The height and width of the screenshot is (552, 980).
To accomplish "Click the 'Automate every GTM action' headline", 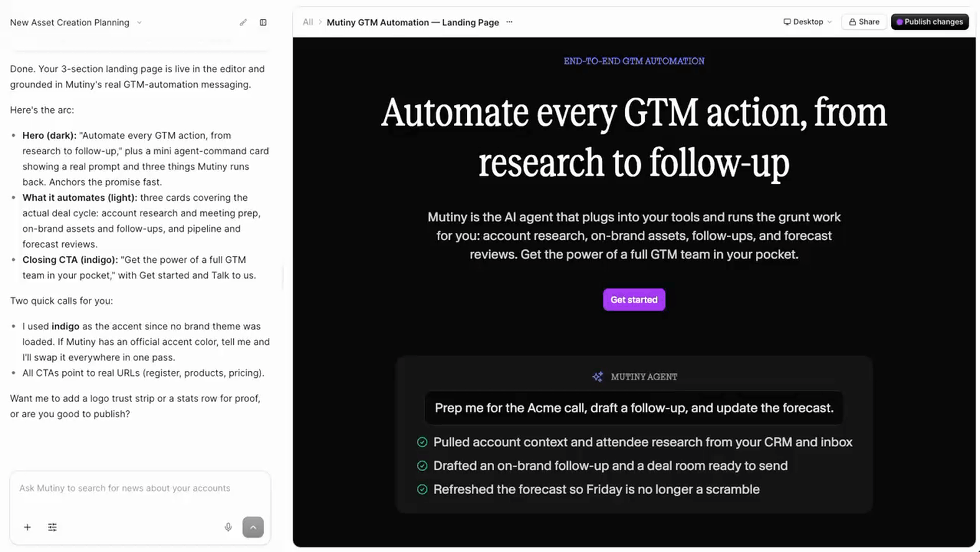I will (x=634, y=137).
